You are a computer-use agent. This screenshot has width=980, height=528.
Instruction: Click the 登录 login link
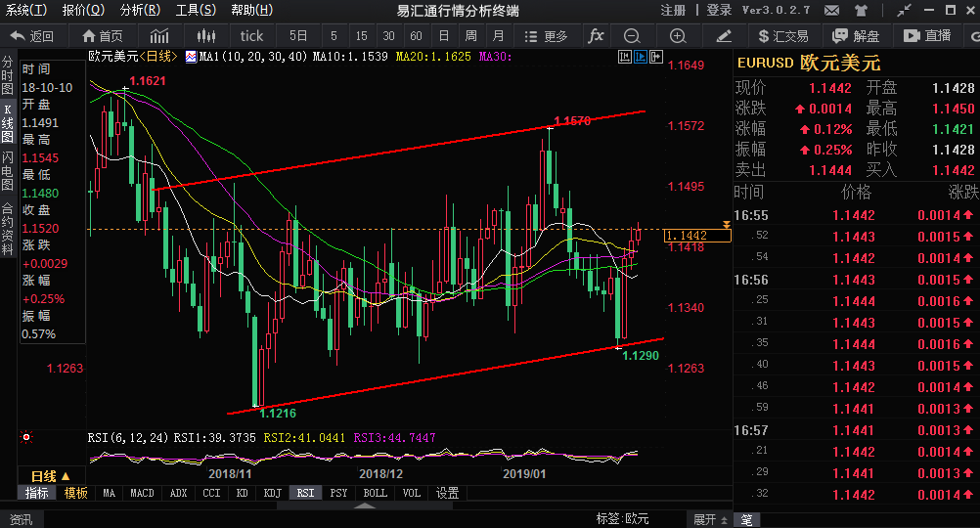(719, 10)
